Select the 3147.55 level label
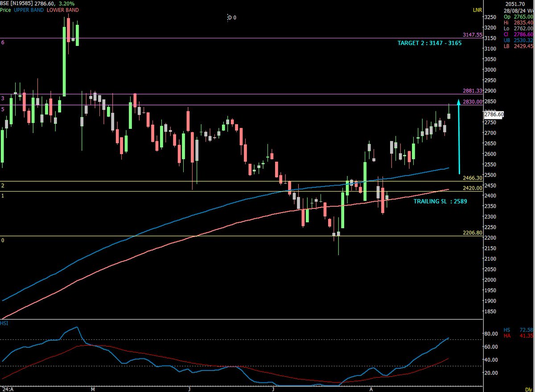This screenshot has height=392, width=535. click(x=473, y=34)
